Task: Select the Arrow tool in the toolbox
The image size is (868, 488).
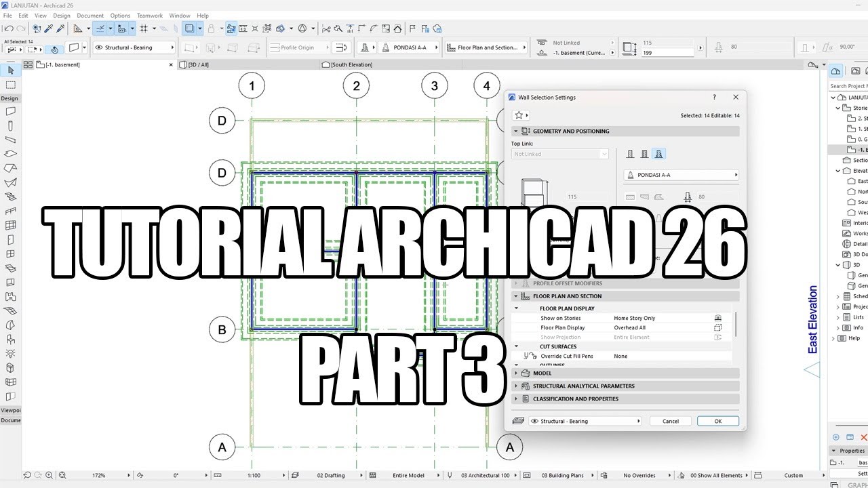Action: [x=10, y=70]
